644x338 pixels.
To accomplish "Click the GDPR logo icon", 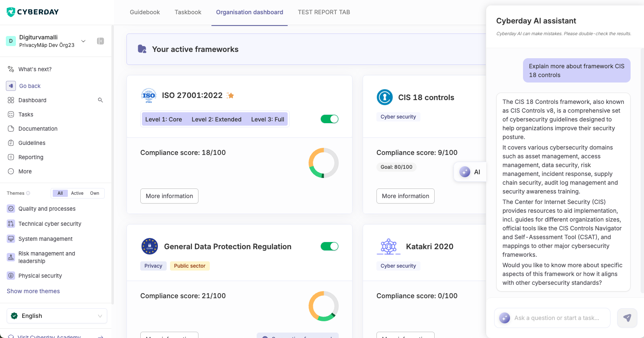I will (x=149, y=246).
